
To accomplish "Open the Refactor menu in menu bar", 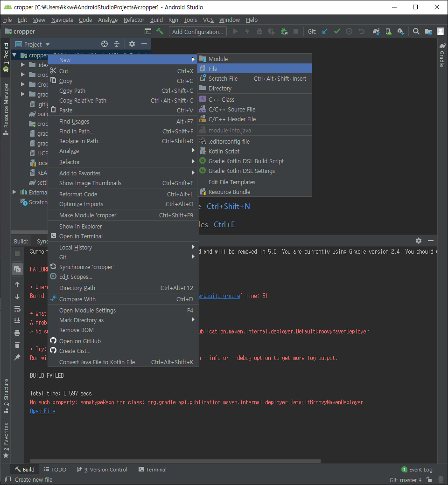I will coord(134,20).
